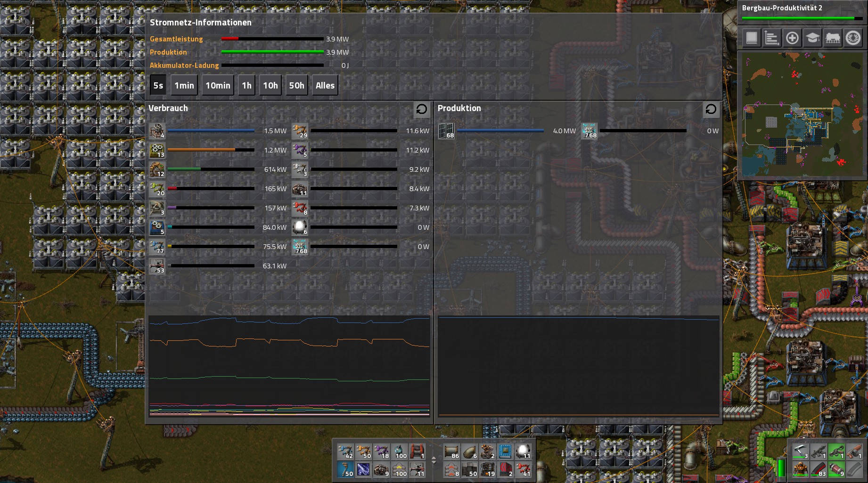This screenshot has width=868, height=483.
Task: Select purple inserter quickbar slot with 18
Action: 381,451
